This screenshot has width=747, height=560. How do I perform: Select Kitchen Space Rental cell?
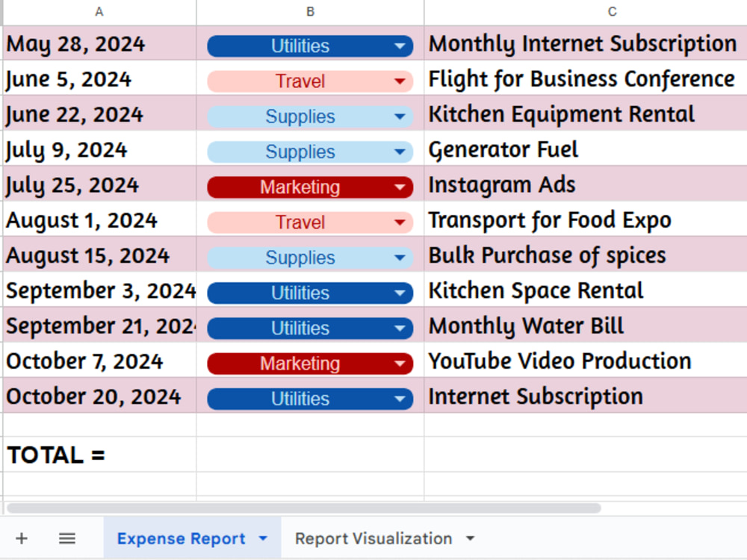[x=586, y=290]
